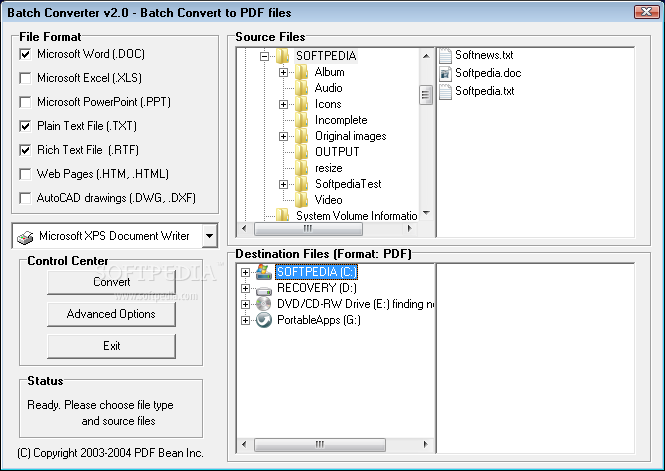Screen dimensions: 665x471
Task: Click the DVD/CD-RW drive disc icon
Action: (x=264, y=304)
